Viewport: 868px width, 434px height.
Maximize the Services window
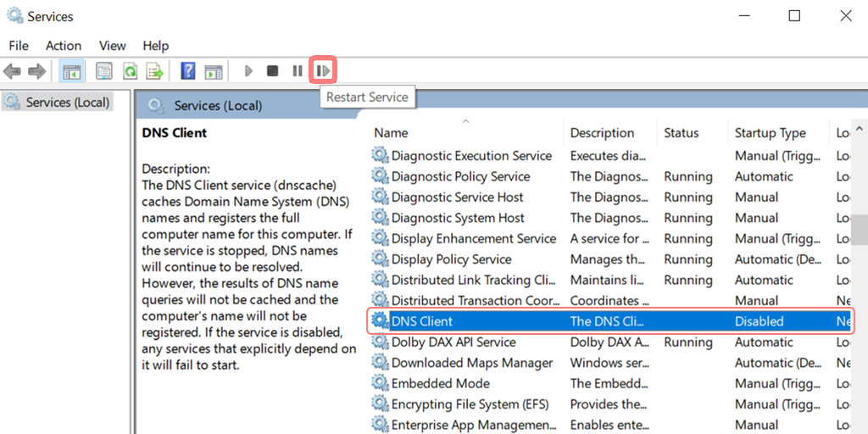point(793,15)
